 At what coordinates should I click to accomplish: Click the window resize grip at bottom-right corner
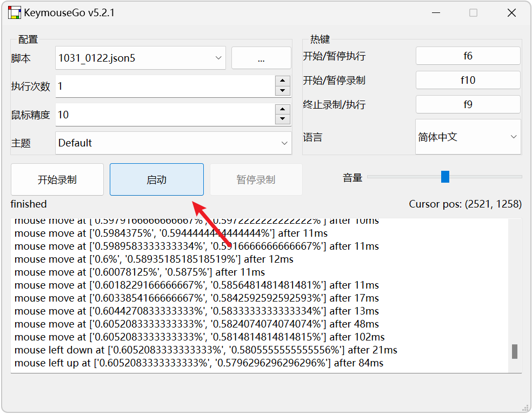pos(525,407)
